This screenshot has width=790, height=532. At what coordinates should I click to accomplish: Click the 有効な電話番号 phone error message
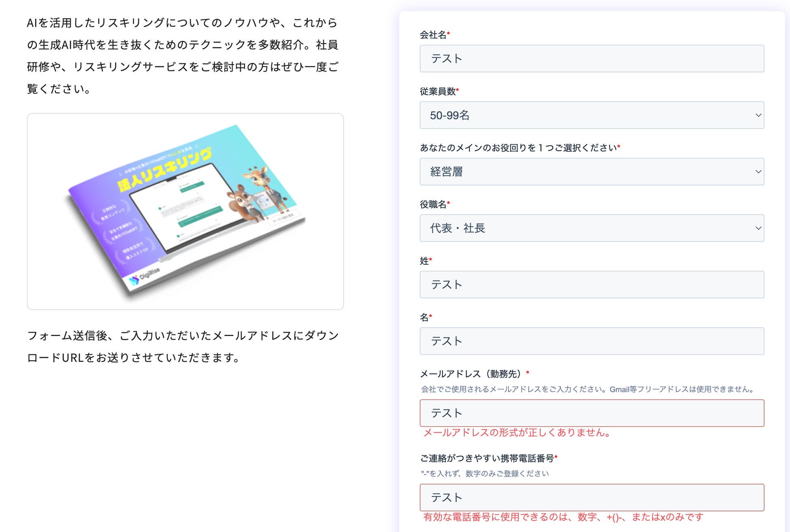pyautogui.click(x=563, y=517)
